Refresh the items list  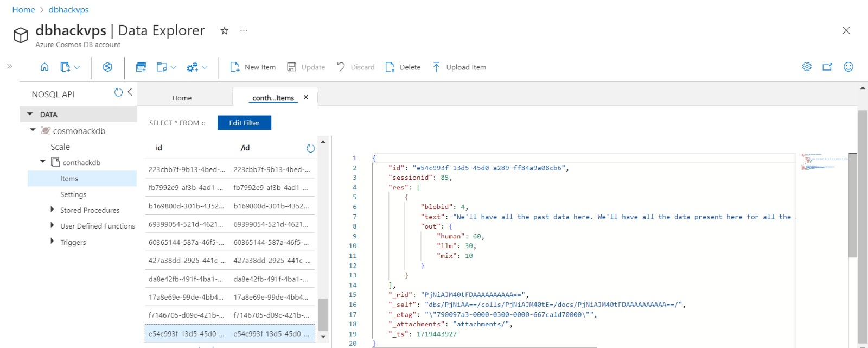pyautogui.click(x=310, y=148)
